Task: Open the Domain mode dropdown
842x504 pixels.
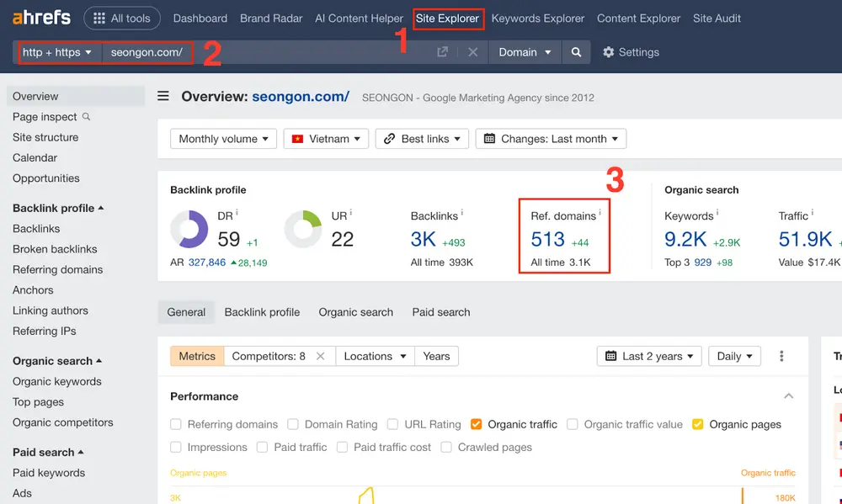Action: [525, 52]
